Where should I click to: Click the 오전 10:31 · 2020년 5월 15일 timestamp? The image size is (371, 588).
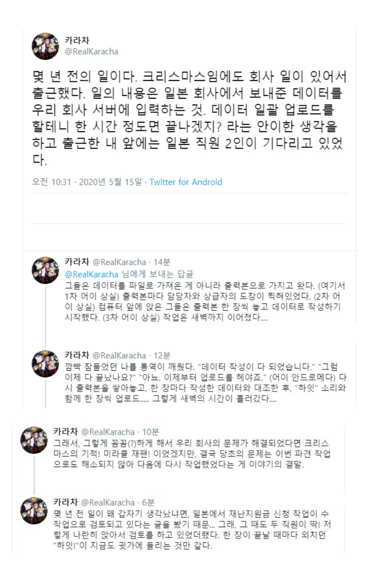[x=87, y=182]
